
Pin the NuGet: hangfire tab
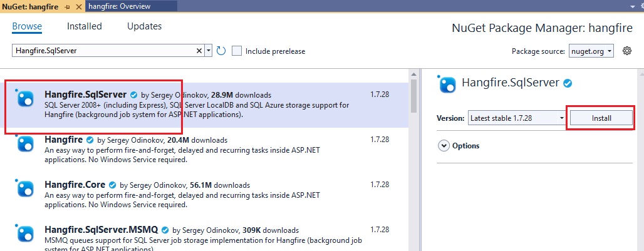tap(68, 6)
